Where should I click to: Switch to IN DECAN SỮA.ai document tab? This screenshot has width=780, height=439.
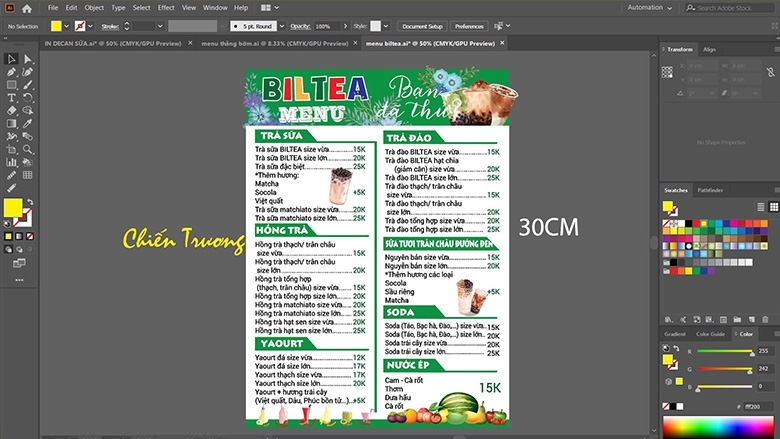point(113,44)
